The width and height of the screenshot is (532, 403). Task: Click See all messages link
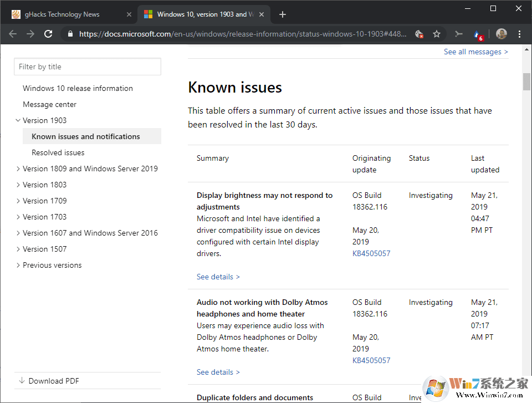tap(475, 52)
